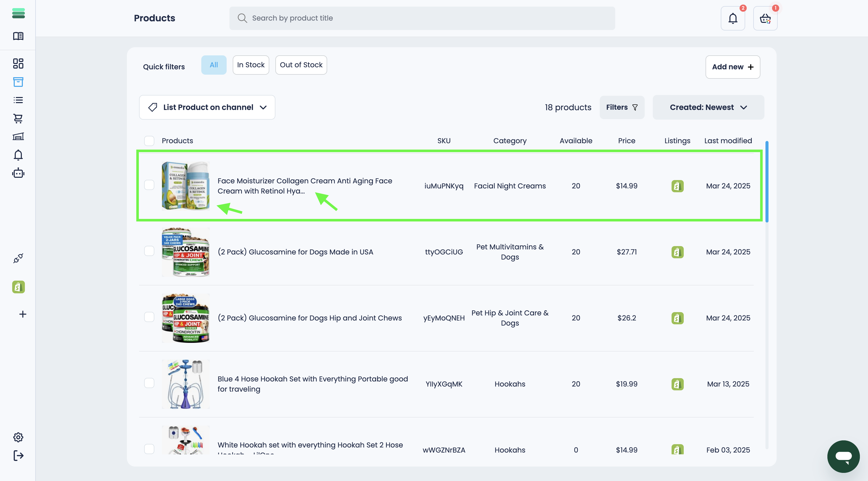Click the Add new button
Screen dimensions: 868x481
tap(732, 67)
